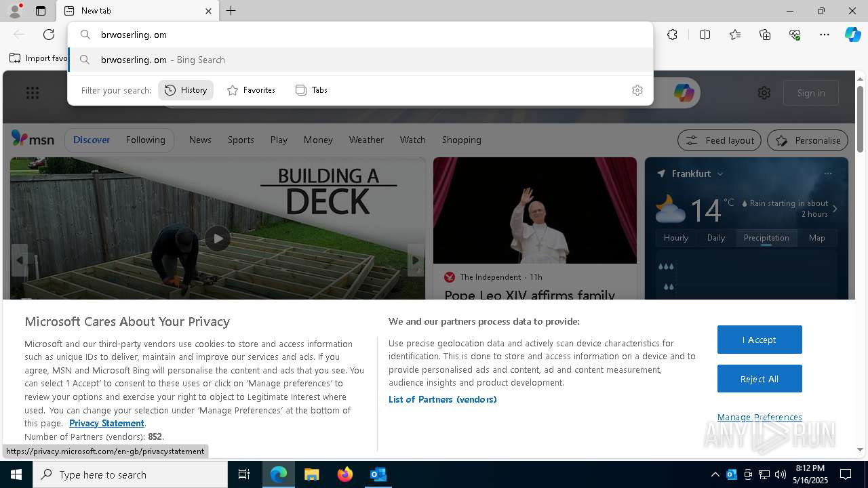Click the taskbar search box
Screen dimensions: 868x488
(x=130, y=474)
